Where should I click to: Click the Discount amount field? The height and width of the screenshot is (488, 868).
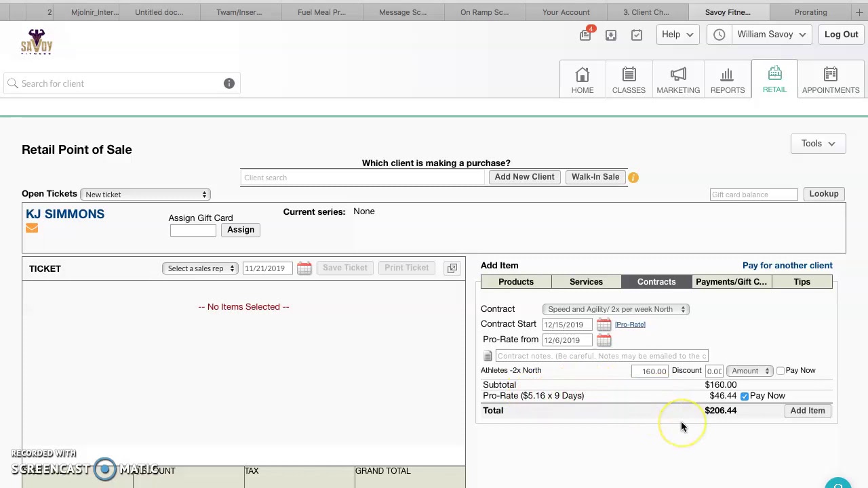[x=714, y=371]
